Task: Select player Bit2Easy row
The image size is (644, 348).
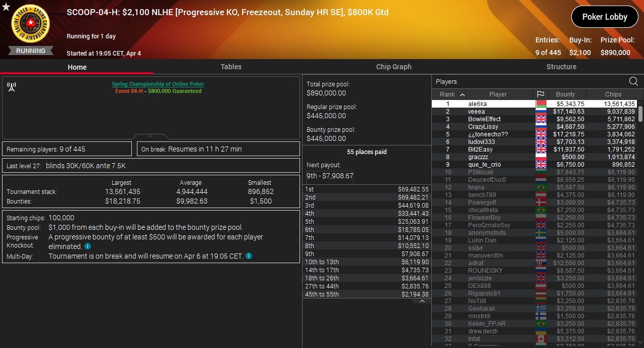Action: (x=534, y=150)
